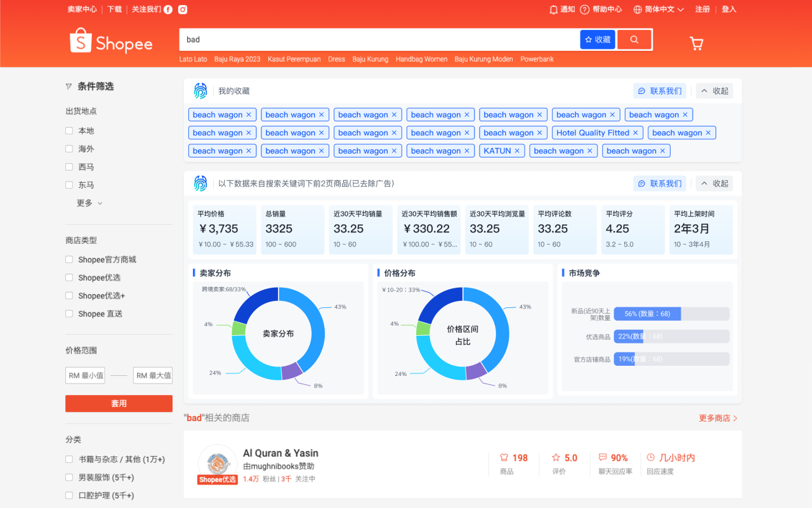
Task: Click the filter funnel icon 条件筛选
Action: pos(69,86)
